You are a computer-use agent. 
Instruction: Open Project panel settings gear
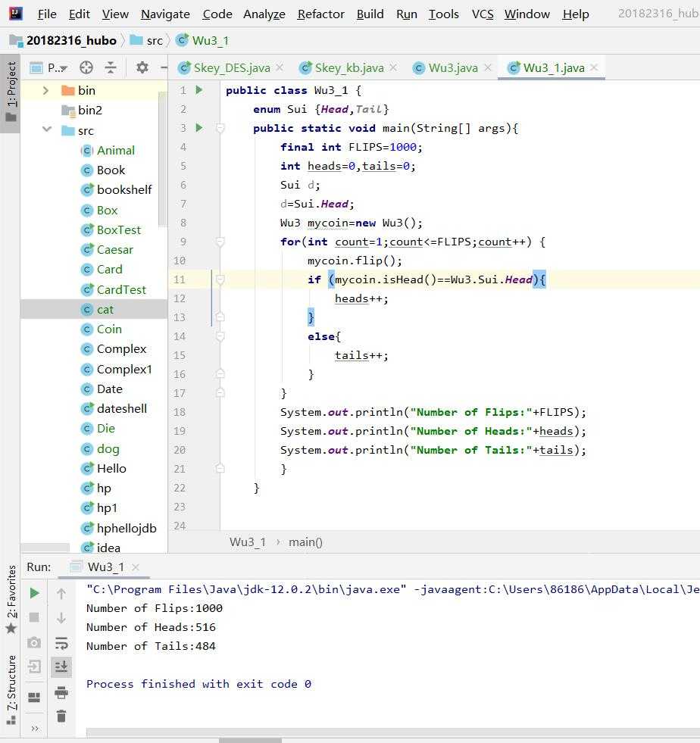[x=142, y=67]
